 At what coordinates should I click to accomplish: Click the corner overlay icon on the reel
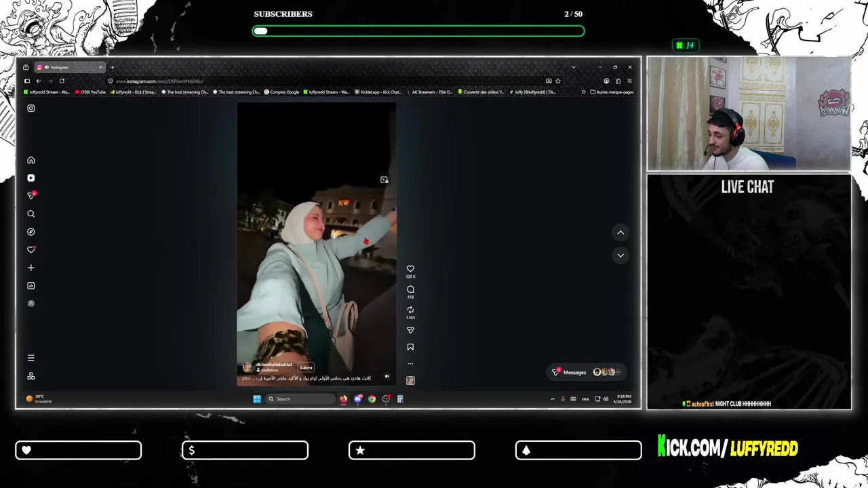[x=384, y=180]
